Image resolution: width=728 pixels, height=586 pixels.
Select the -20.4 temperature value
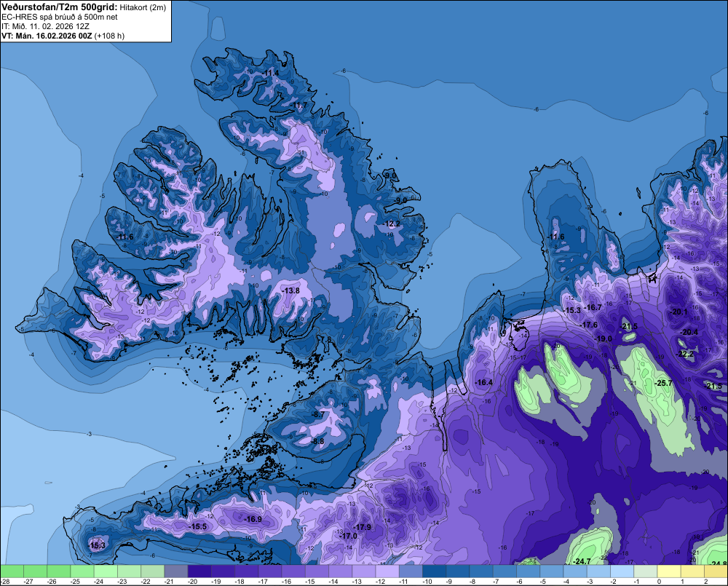(x=689, y=332)
